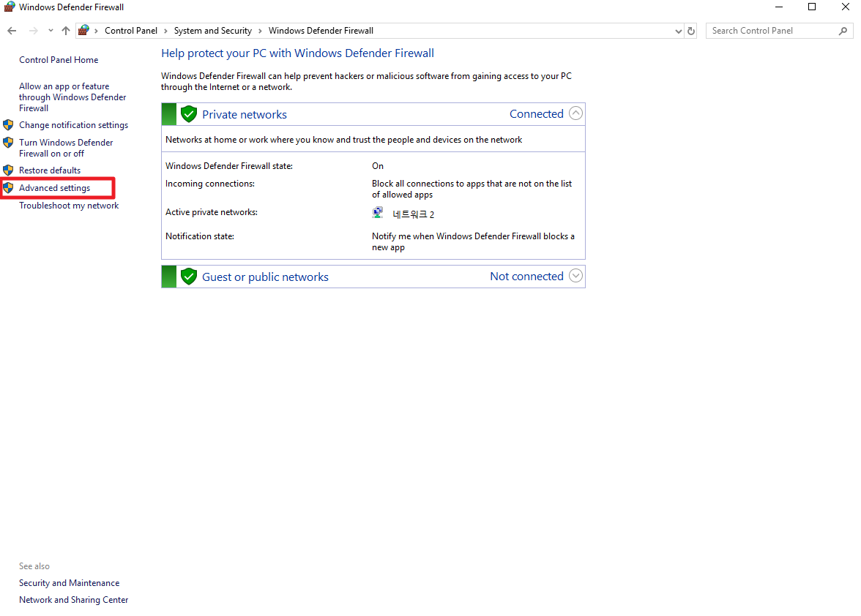Click the Control Panel icon in address bar
861x616 pixels.
click(x=83, y=30)
